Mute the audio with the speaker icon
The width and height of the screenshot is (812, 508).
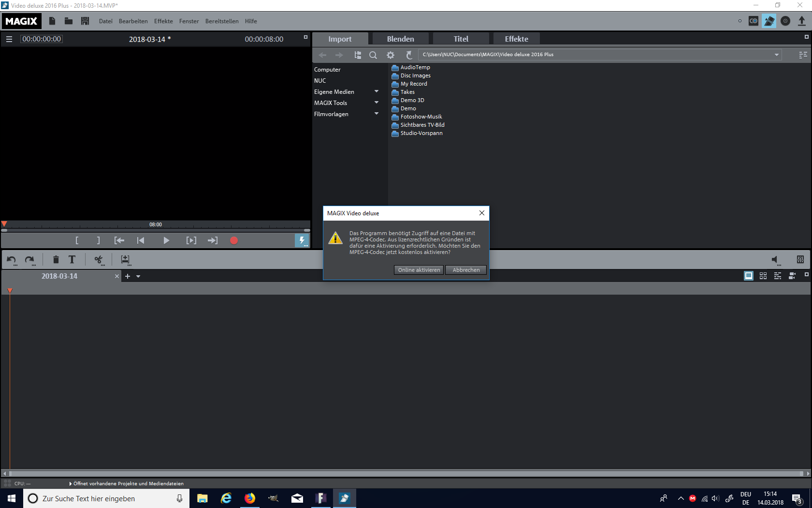(x=775, y=260)
